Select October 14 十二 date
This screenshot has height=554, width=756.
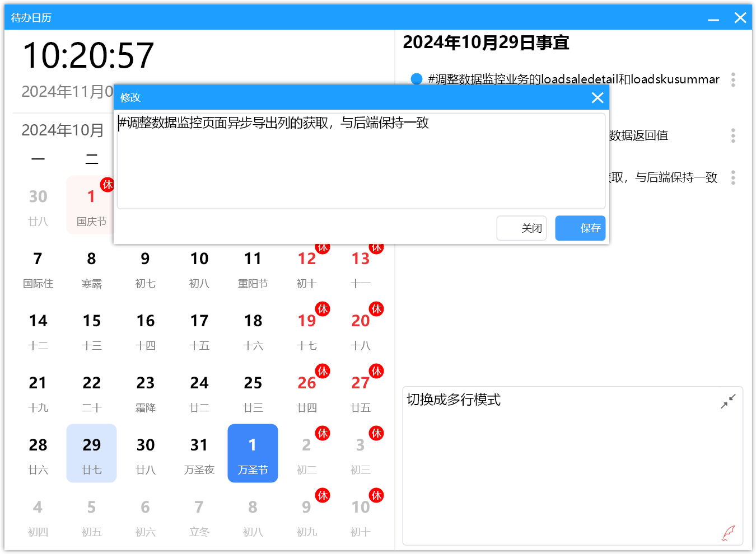point(38,329)
